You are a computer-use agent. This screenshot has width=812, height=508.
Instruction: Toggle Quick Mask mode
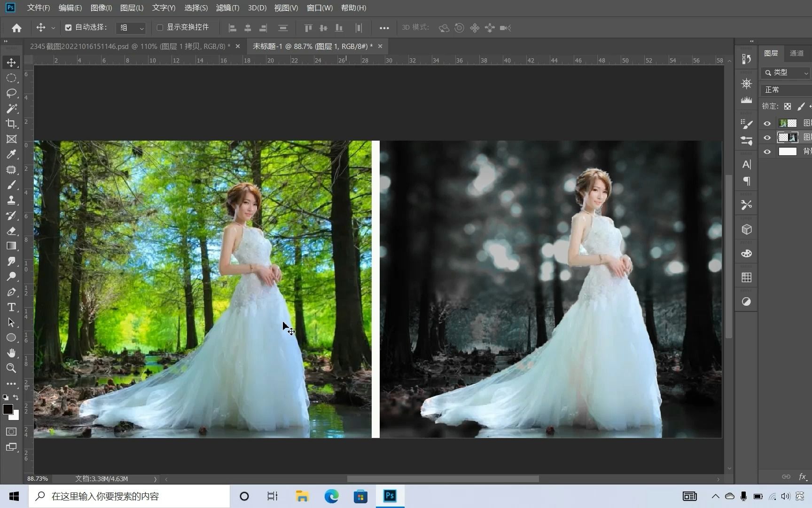(11, 432)
